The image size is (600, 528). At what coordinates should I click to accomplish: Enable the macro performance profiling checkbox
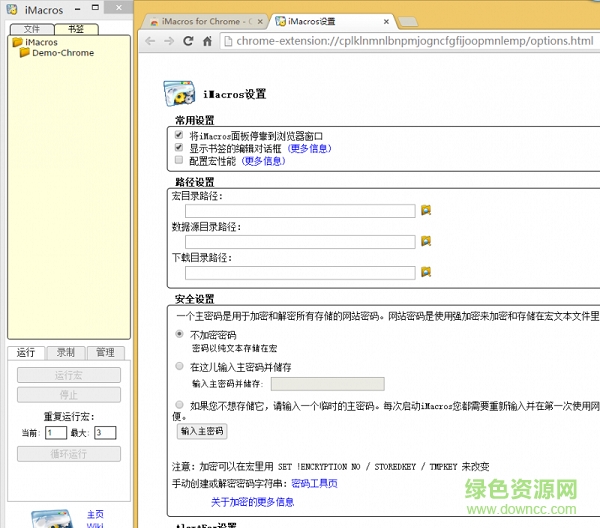(179, 160)
